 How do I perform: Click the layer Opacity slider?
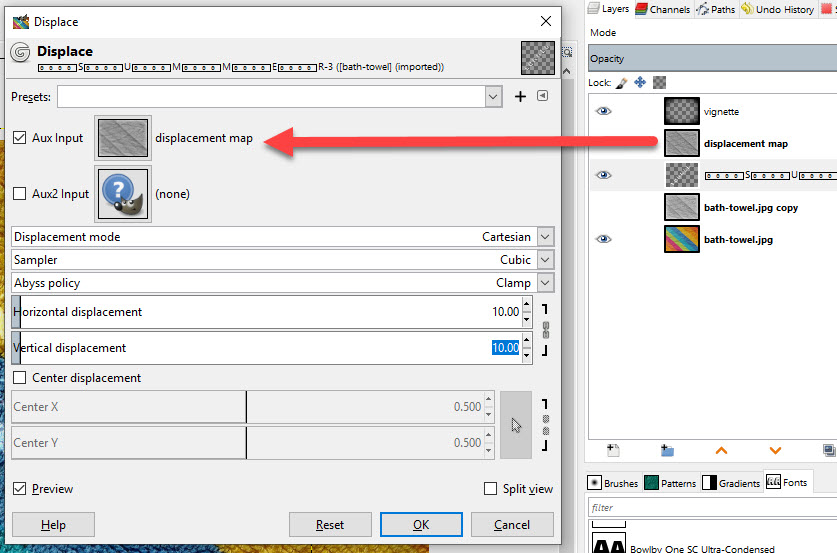point(713,58)
